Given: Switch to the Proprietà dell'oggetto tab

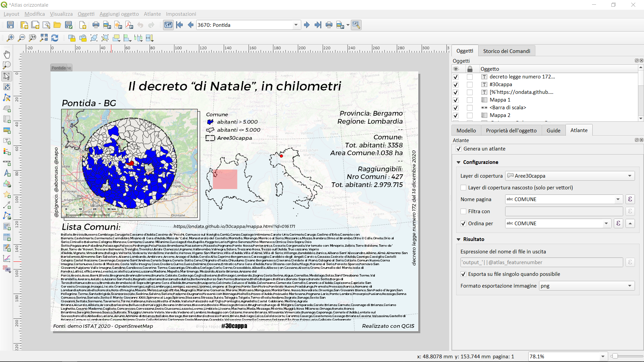Looking at the screenshot, I should coord(511,130).
